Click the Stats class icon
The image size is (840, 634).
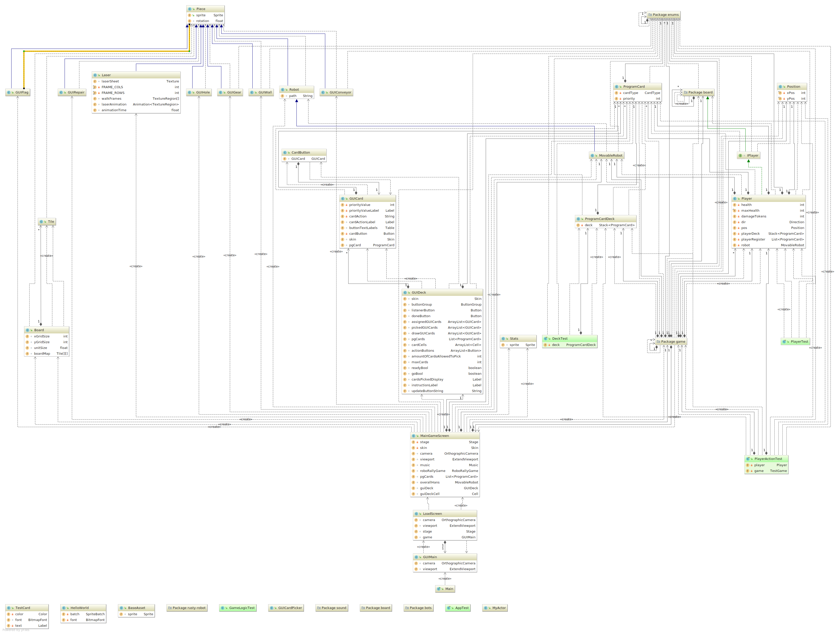pyautogui.click(x=503, y=338)
